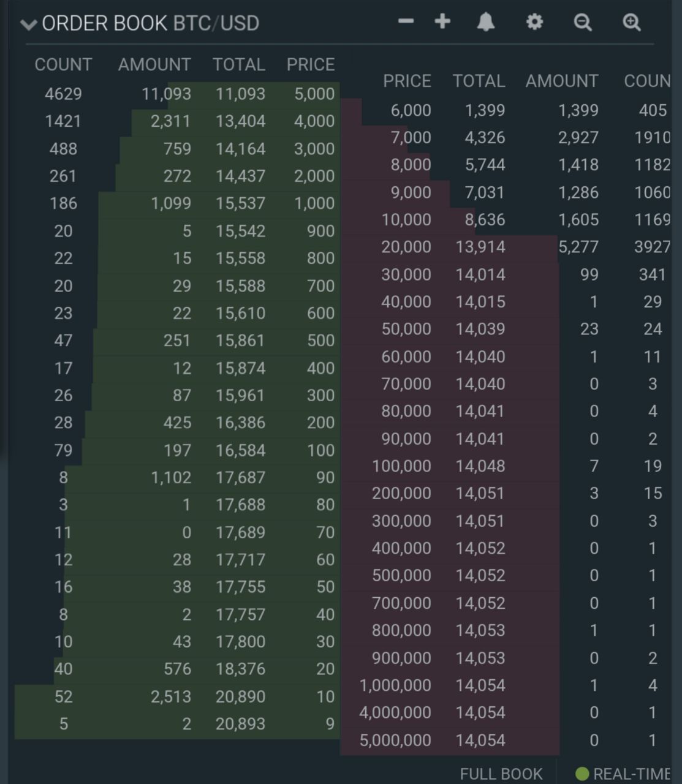Click the Order Book BTC/USD title
Viewport: 682px width, 784px height.
[x=150, y=23]
